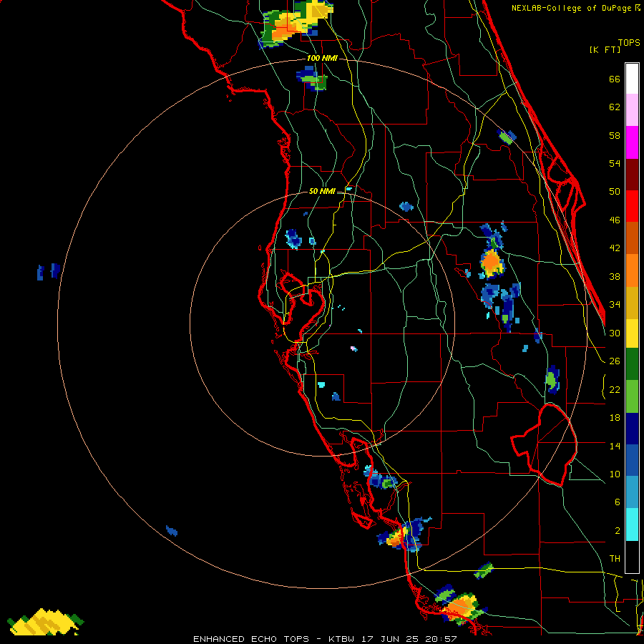The height and width of the screenshot is (644, 644).
Task: Click the 62 value on the legend
Action: pos(615,107)
